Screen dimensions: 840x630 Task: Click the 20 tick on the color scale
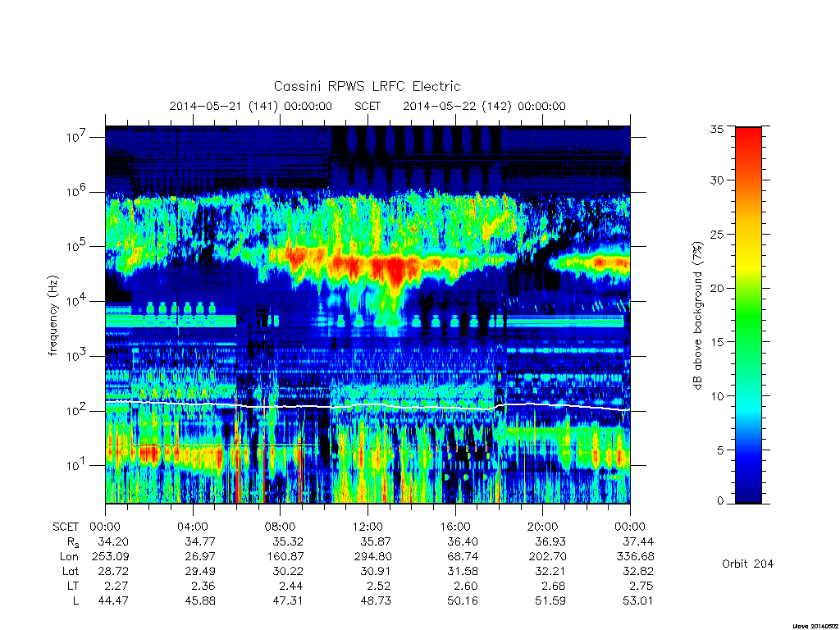coord(717,288)
